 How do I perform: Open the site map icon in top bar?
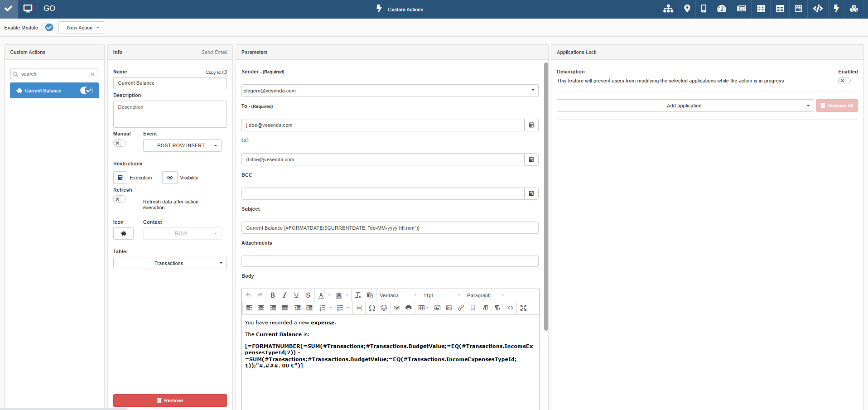(668, 9)
